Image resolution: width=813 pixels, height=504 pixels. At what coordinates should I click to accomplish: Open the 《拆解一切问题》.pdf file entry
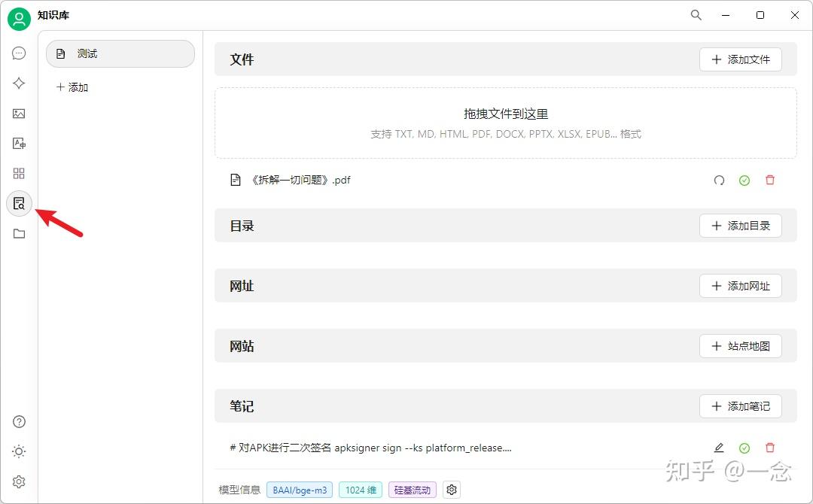[x=300, y=180]
